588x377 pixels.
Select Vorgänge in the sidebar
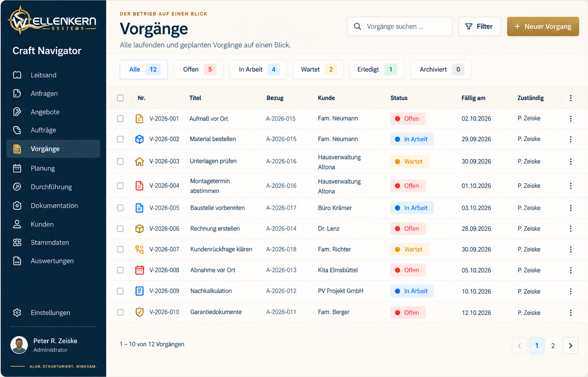point(53,149)
